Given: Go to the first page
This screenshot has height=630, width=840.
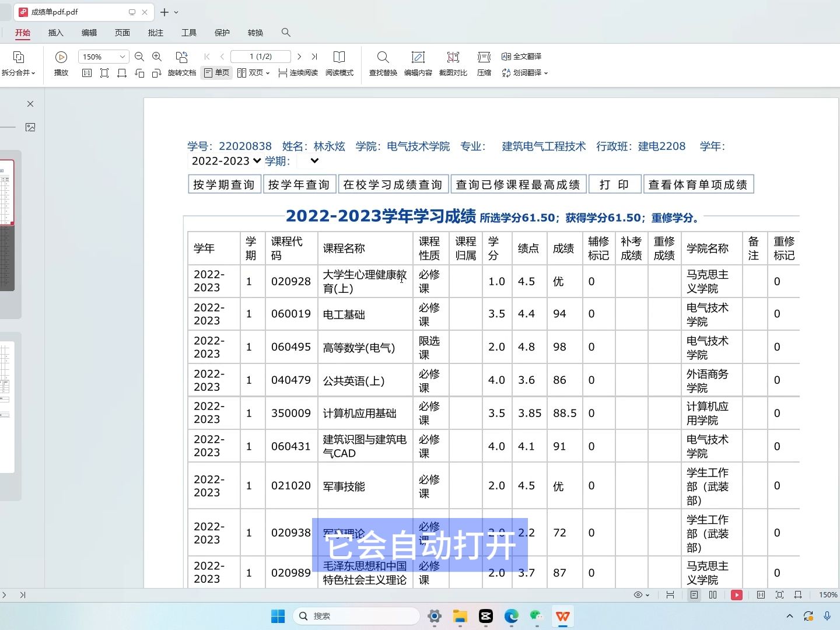Looking at the screenshot, I should [x=207, y=57].
